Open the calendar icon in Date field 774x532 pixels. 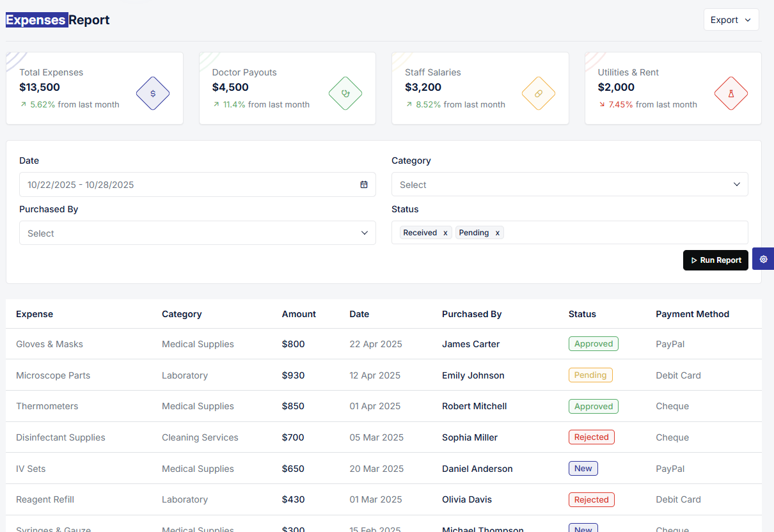coord(364,185)
